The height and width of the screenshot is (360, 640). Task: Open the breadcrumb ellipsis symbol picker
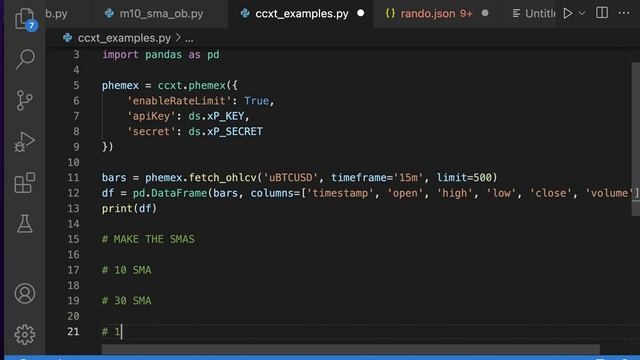[189, 39]
